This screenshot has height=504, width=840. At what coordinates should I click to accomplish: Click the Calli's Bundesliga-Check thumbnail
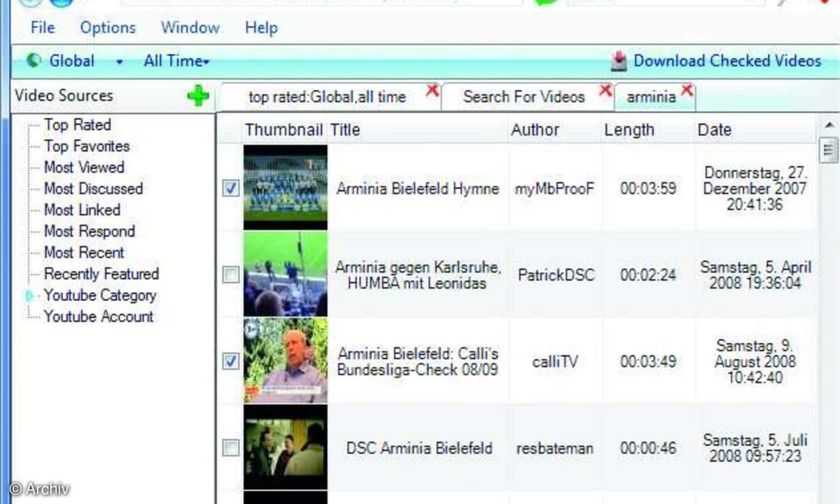pyautogui.click(x=285, y=361)
